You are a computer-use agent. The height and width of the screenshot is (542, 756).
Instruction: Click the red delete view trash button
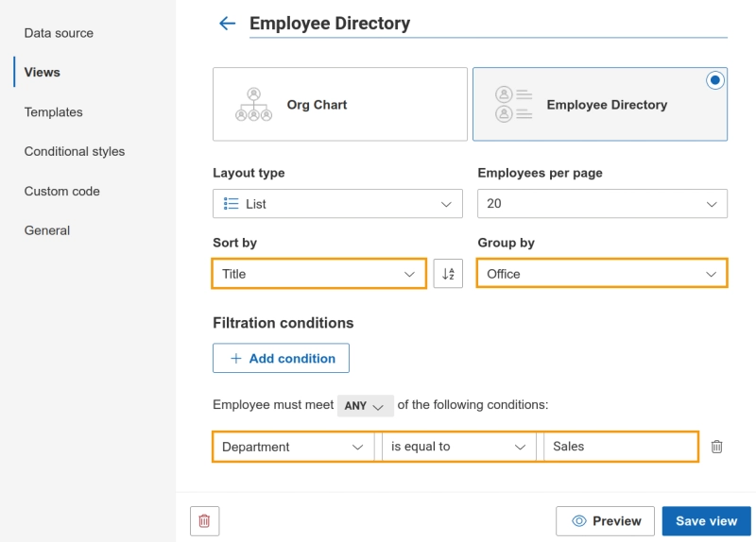point(204,521)
